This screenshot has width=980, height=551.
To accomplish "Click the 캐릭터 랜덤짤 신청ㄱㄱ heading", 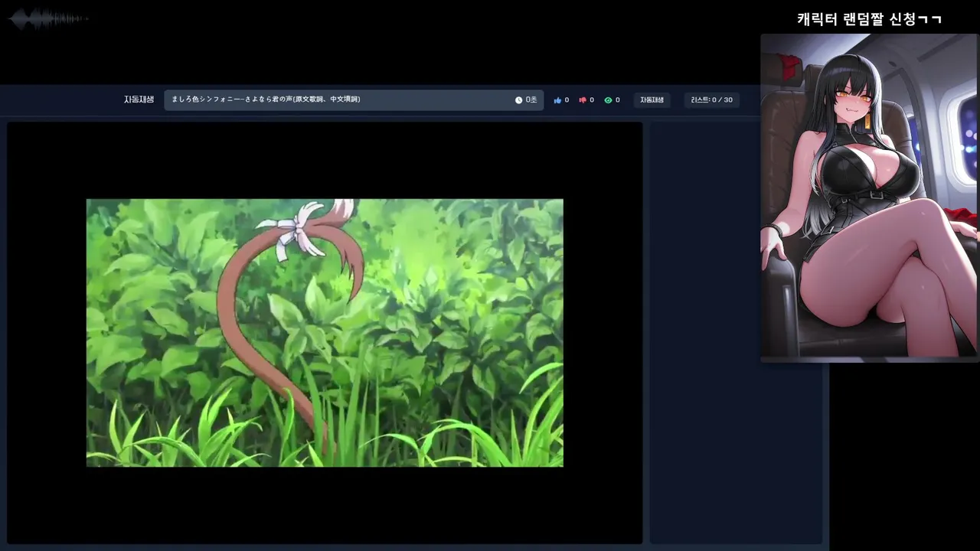I will tap(869, 20).
